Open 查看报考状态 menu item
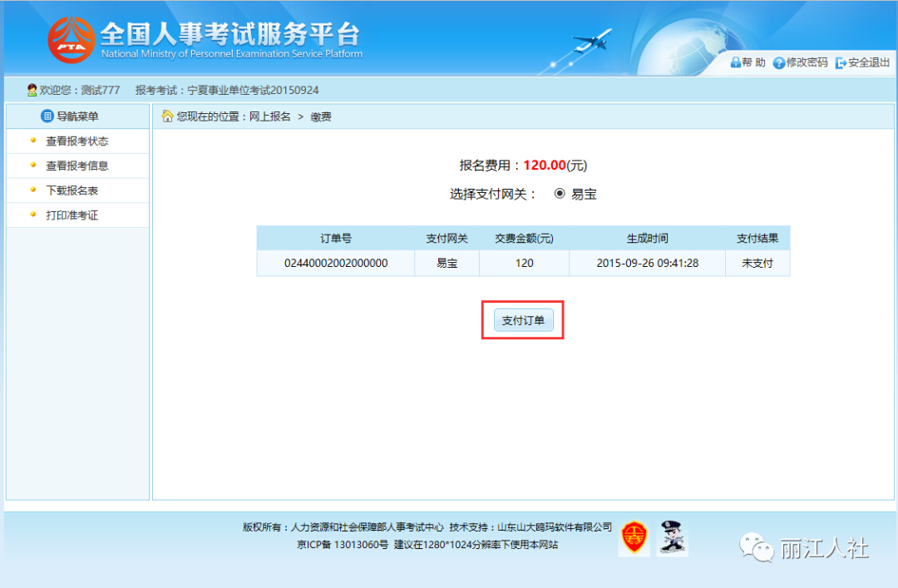Screen dimensions: 898x588 [77, 141]
